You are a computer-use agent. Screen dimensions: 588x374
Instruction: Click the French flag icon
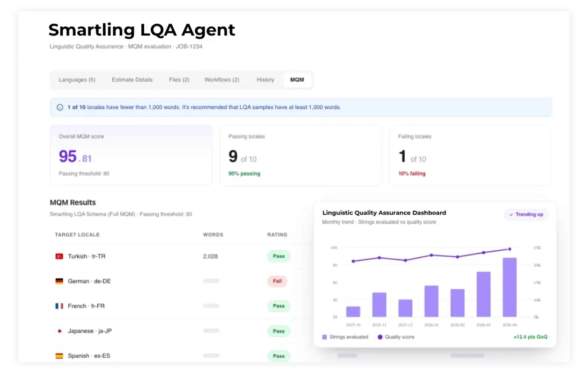(x=59, y=306)
